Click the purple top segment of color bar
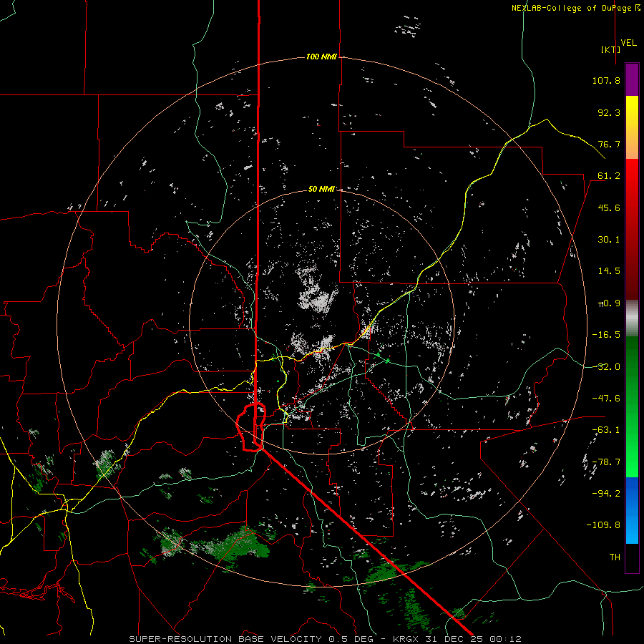This screenshot has width=644, height=644. [632, 80]
